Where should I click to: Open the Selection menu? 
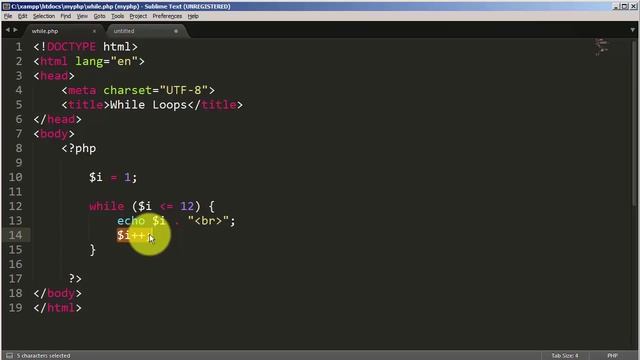(44, 16)
